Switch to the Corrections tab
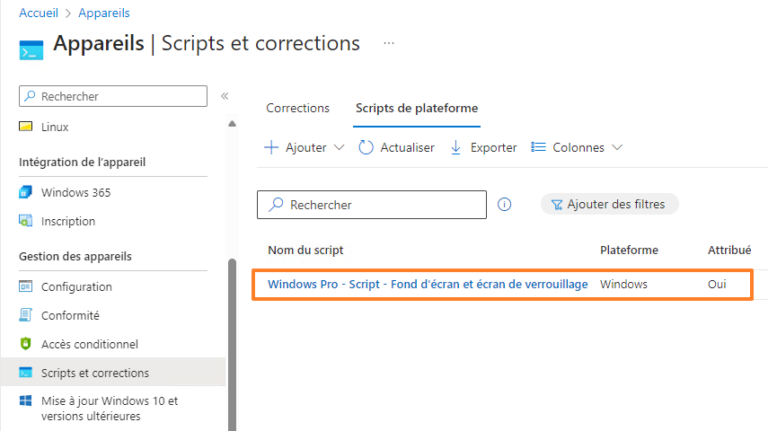The width and height of the screenshot is (768, 431). [298, 108]
